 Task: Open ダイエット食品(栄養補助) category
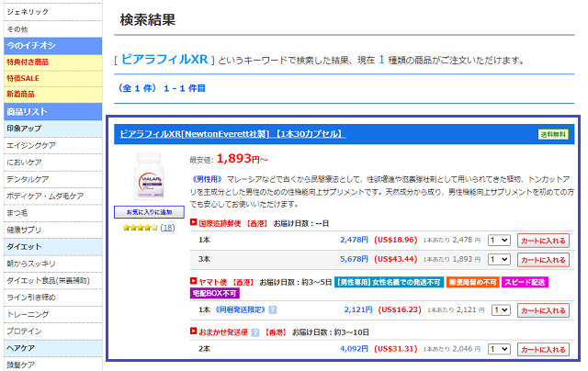(x=53, y=280)
